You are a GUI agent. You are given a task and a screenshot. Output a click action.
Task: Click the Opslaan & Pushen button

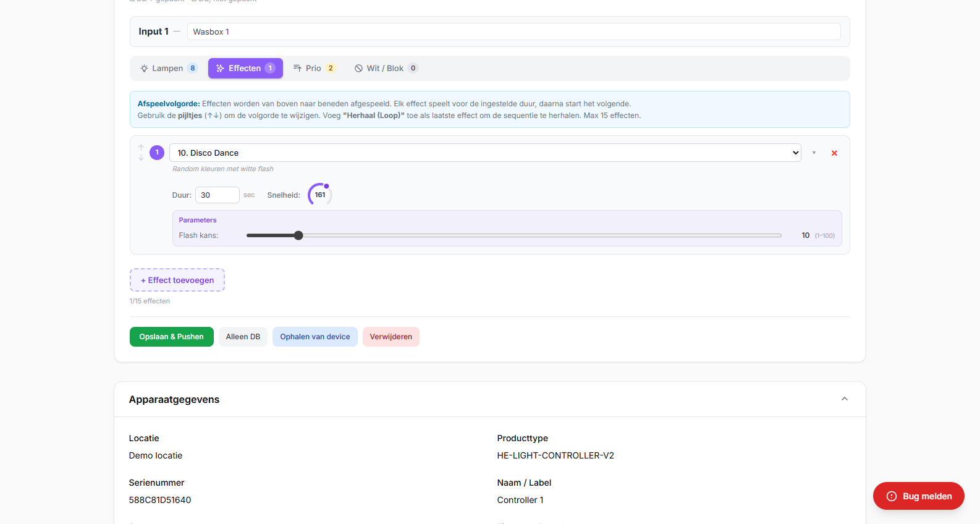[x=171, y=337]
